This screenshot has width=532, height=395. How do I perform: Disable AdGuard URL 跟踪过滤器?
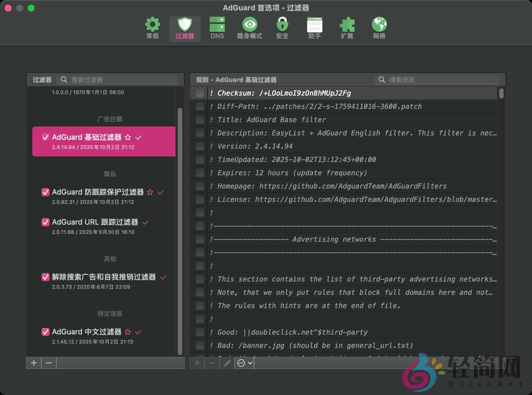coord(45,222)
